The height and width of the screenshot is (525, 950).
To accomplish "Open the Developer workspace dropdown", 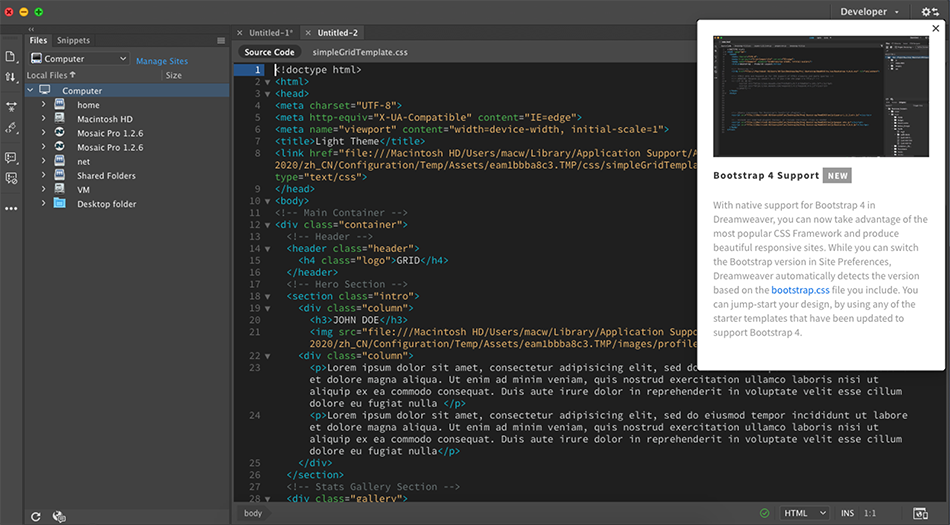I will point(869,12).
